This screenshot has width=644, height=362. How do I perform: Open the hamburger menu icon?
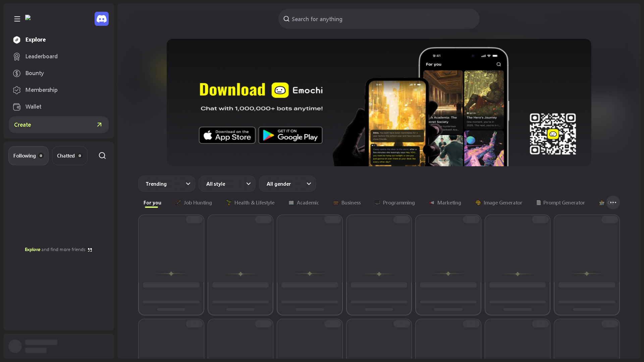point(17,19)
